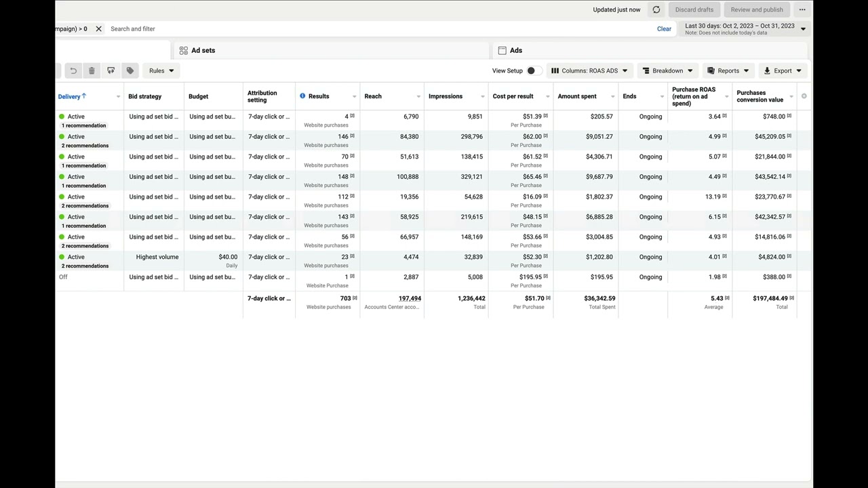Click the Clear filter link

click(664, 28)
